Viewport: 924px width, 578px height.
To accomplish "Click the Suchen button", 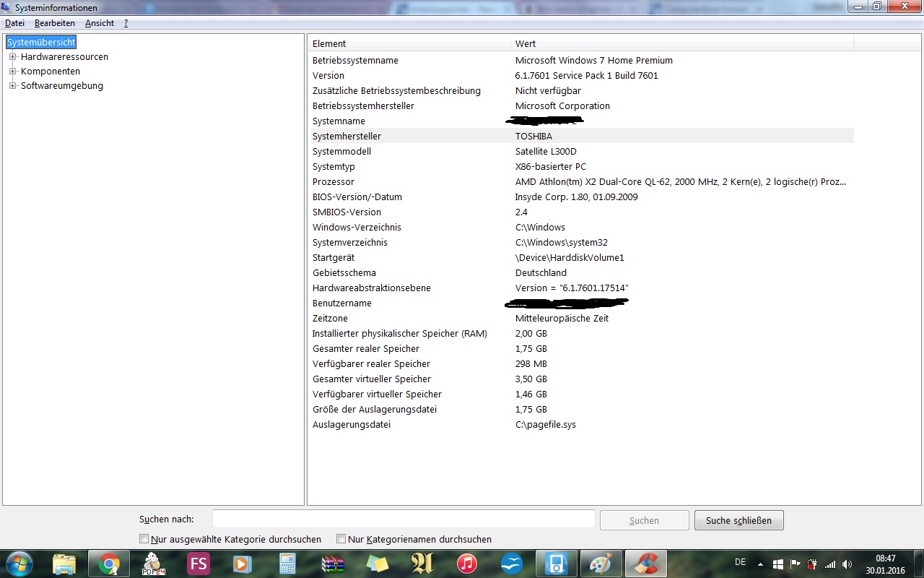I will click(x=644, y=520).
